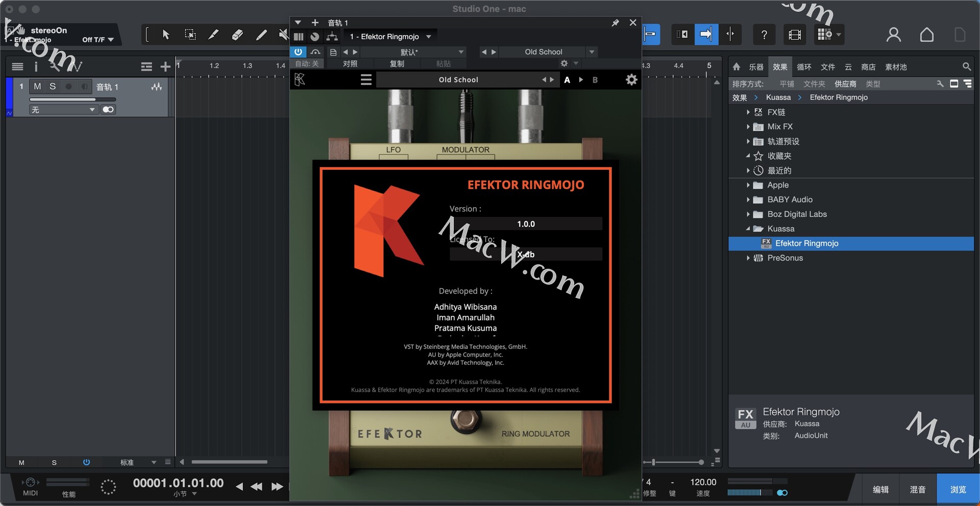Select Efektor Ringmojo in browser tree
Screen dimensions: 980x506
[x=851, y=243]
